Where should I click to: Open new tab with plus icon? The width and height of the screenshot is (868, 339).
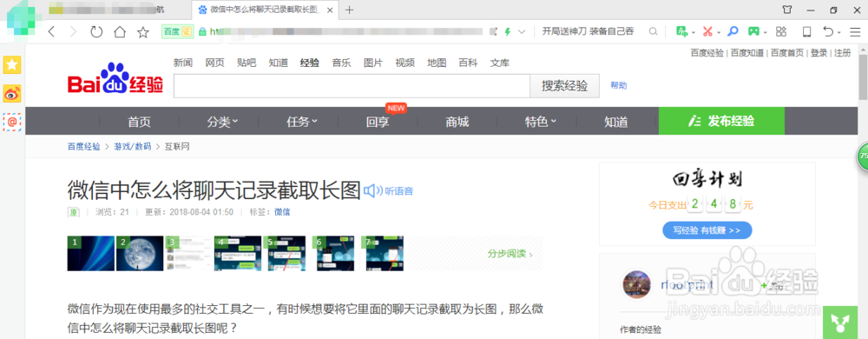pos(349,10)
